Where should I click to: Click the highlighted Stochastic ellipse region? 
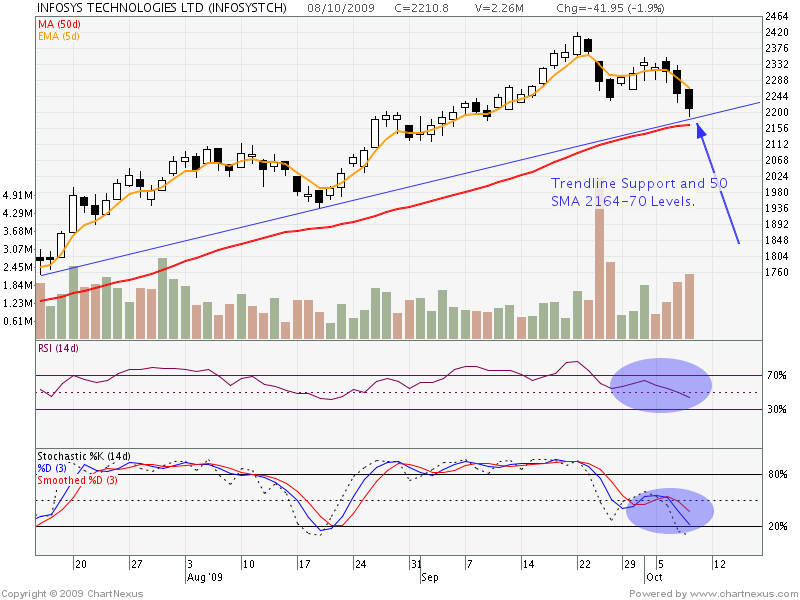click(x=668, y=510)
